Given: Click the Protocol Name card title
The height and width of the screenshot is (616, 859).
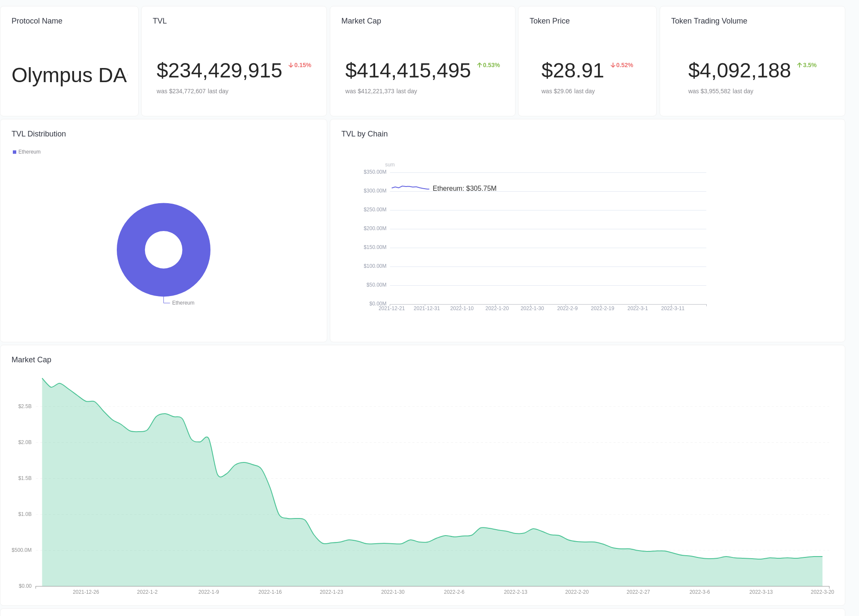Looking at the screenshot, I should (37, 21).
